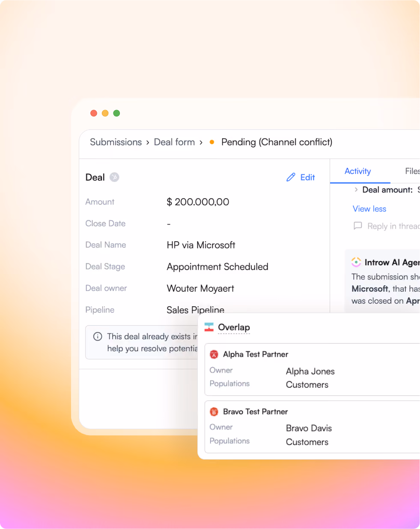Screen dimensions: 420x529
Task: Click Populations label in Bravo Test Partner card
Action: click(229, 441)
